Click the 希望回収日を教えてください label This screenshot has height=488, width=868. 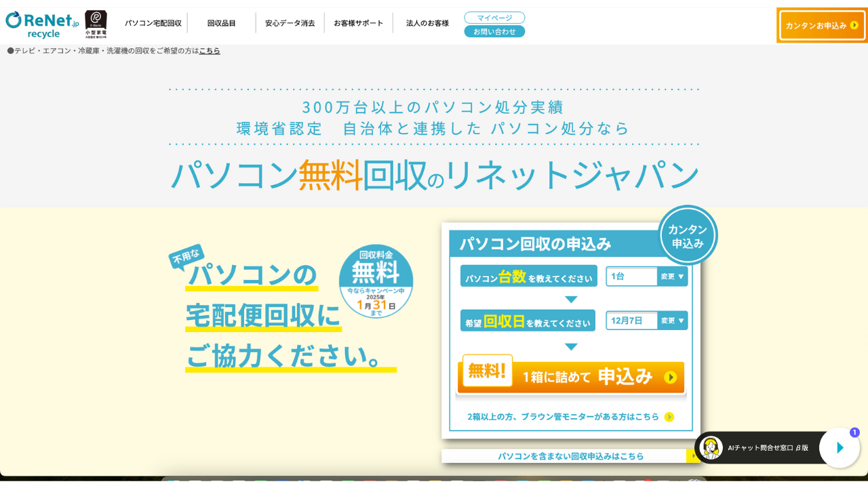[528, 321]
